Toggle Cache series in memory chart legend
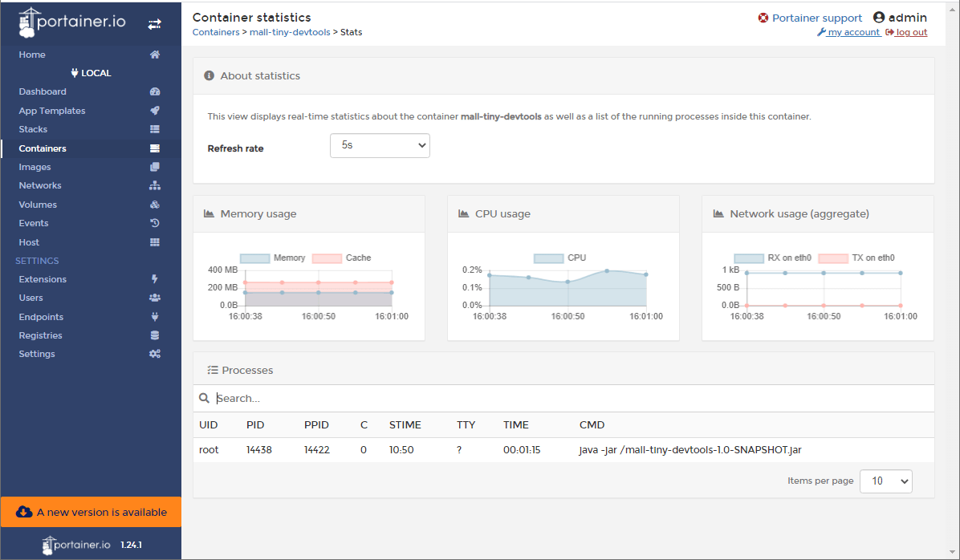This screenshot has width=960, height=560. (x=342, y=258)
